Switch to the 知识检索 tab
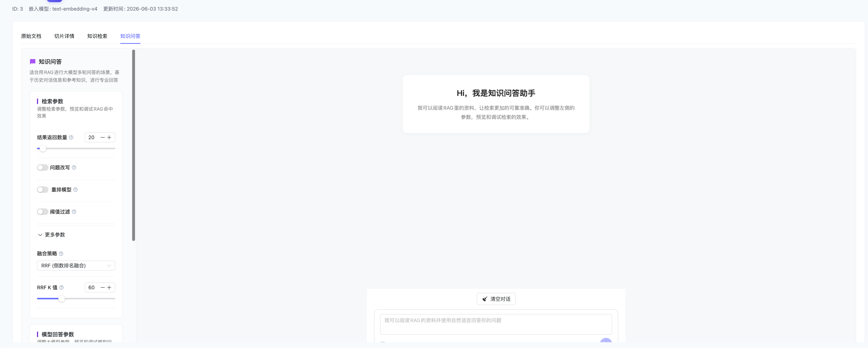The image size is (868, 353). click(x=97, y=36)
